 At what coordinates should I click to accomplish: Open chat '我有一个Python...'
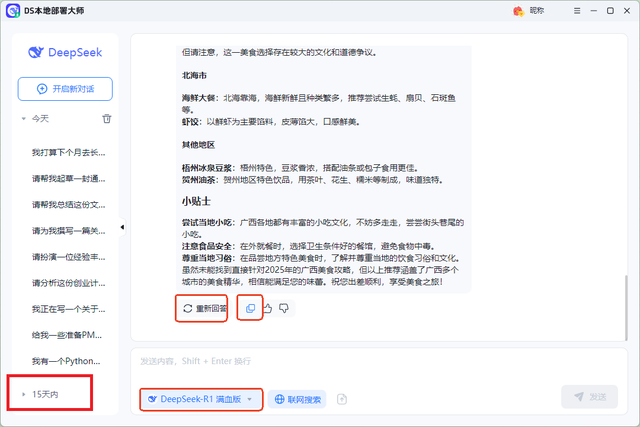pos(66,361)
